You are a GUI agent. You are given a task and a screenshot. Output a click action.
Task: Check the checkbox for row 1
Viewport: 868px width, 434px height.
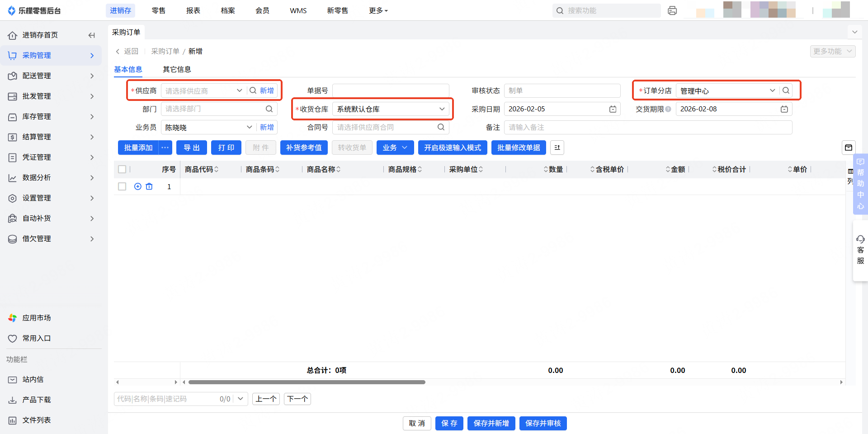click(x=122, y=186)
